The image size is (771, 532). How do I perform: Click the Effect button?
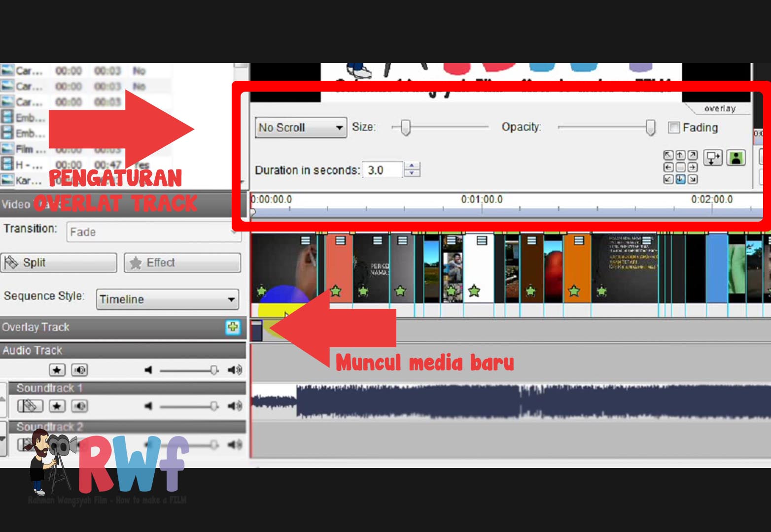click(181, 263)
